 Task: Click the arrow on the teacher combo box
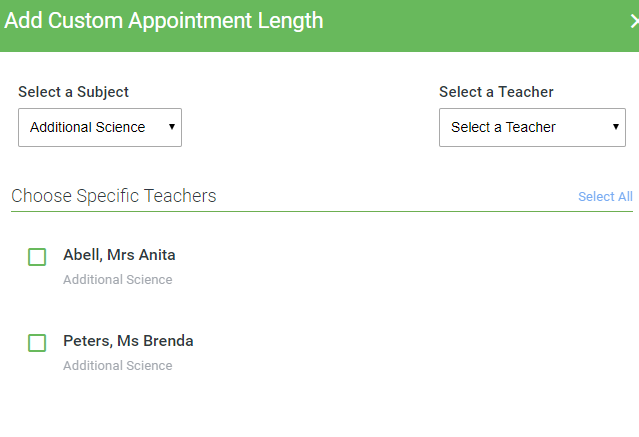pyautogui.click(x=616, y=128)
